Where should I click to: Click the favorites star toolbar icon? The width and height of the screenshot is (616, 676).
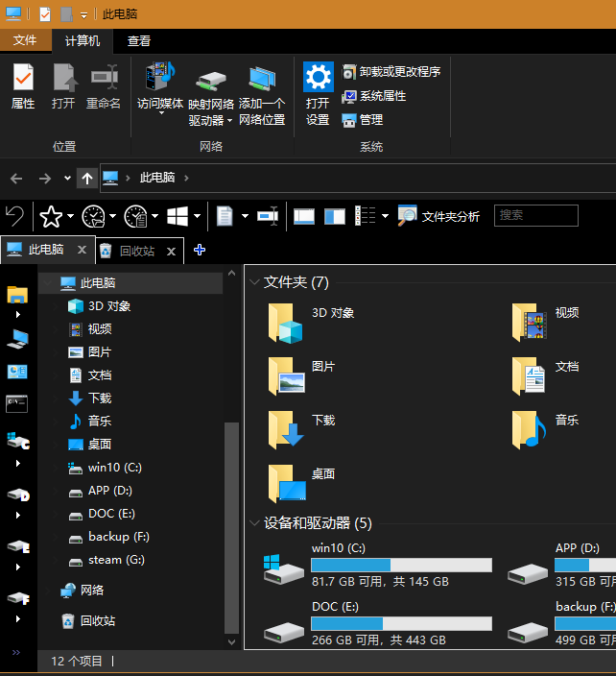tap(51, 216)
